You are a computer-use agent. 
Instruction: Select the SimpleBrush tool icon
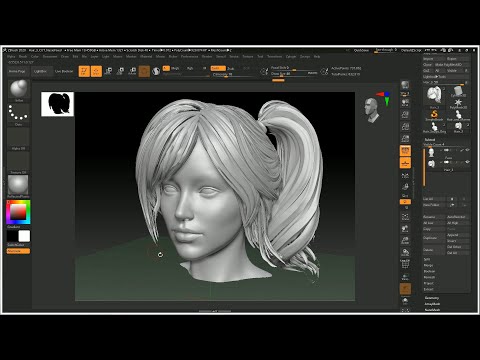434,114
